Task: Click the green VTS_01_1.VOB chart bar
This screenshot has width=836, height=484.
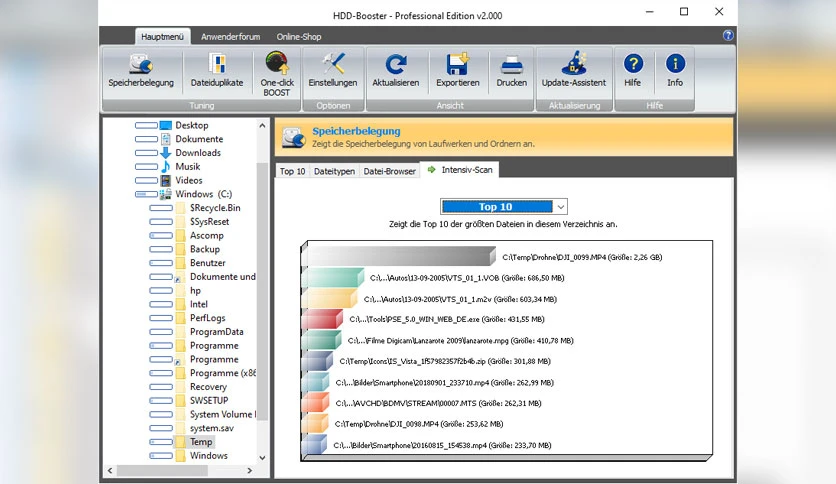Action: click(333, 277)
